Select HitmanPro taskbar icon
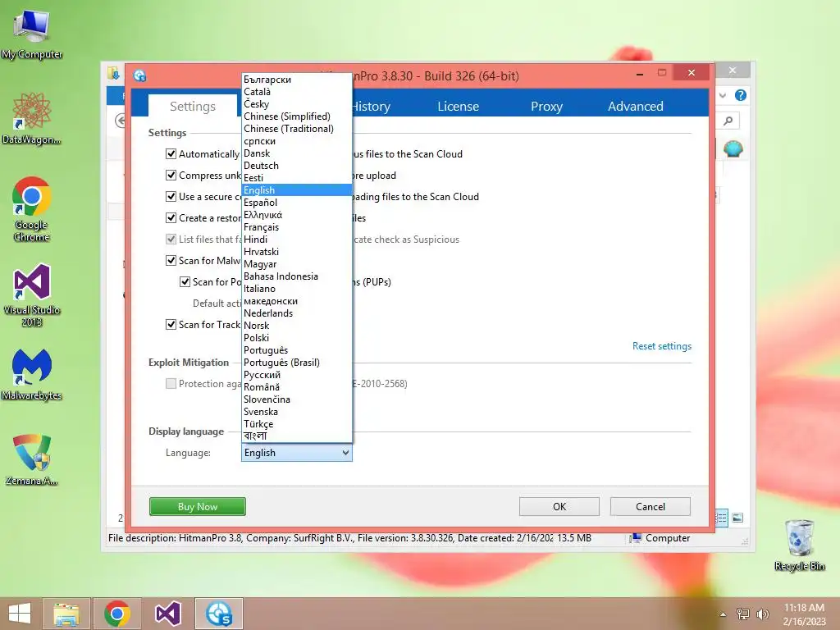 (x=218, y=614)
